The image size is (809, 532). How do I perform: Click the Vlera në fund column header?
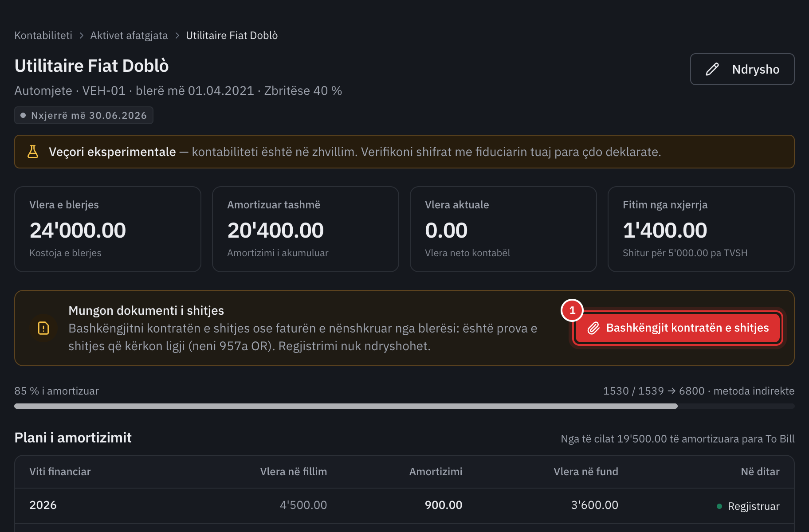coord(586,472)
